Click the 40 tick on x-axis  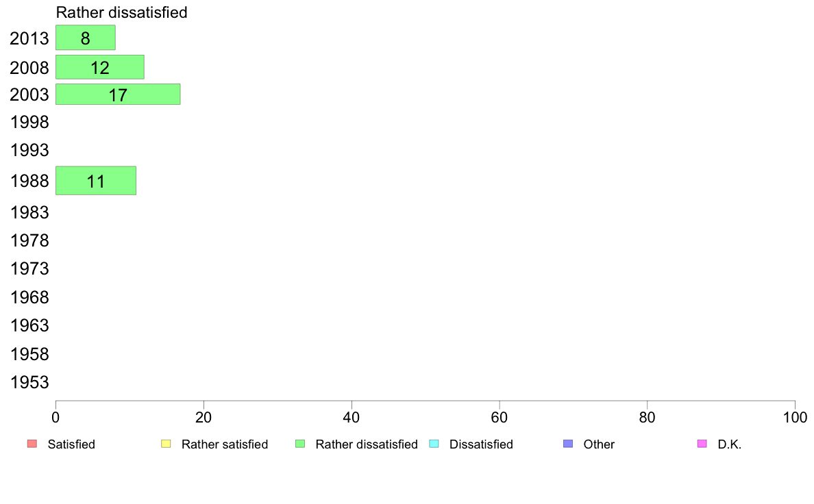351,417
